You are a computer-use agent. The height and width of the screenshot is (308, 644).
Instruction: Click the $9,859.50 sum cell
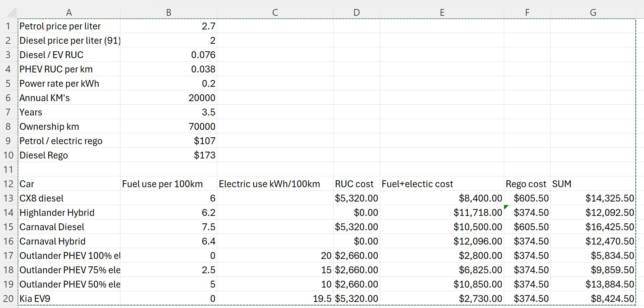click(593, 270)
